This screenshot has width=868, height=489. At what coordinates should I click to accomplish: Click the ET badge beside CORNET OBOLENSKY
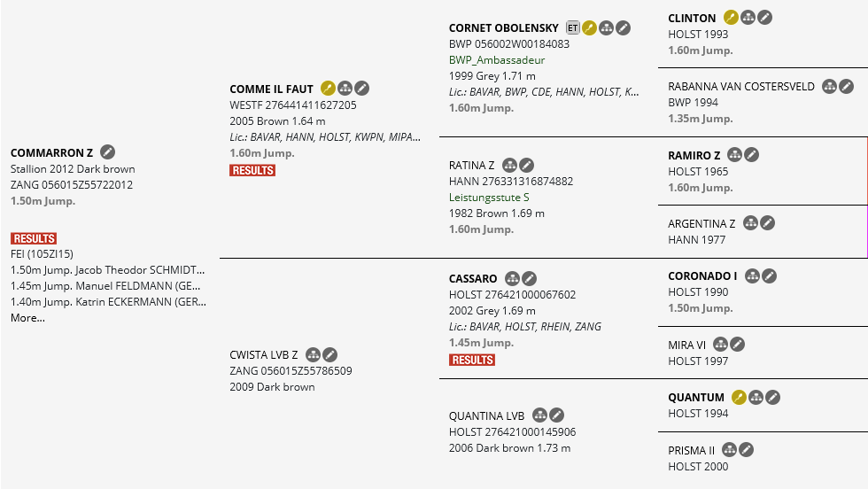[x=572, y=27]
